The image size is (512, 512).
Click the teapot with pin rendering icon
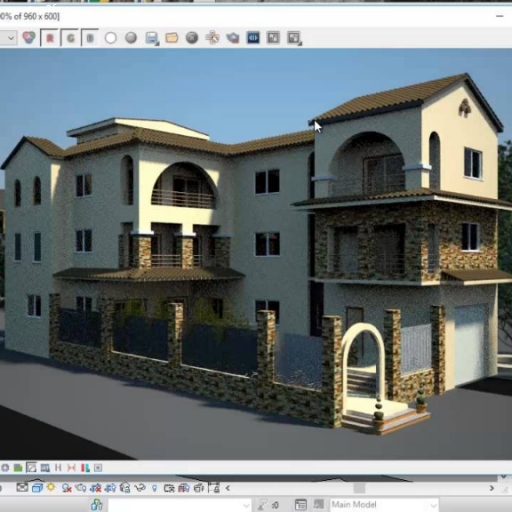[x=81, y=488]
